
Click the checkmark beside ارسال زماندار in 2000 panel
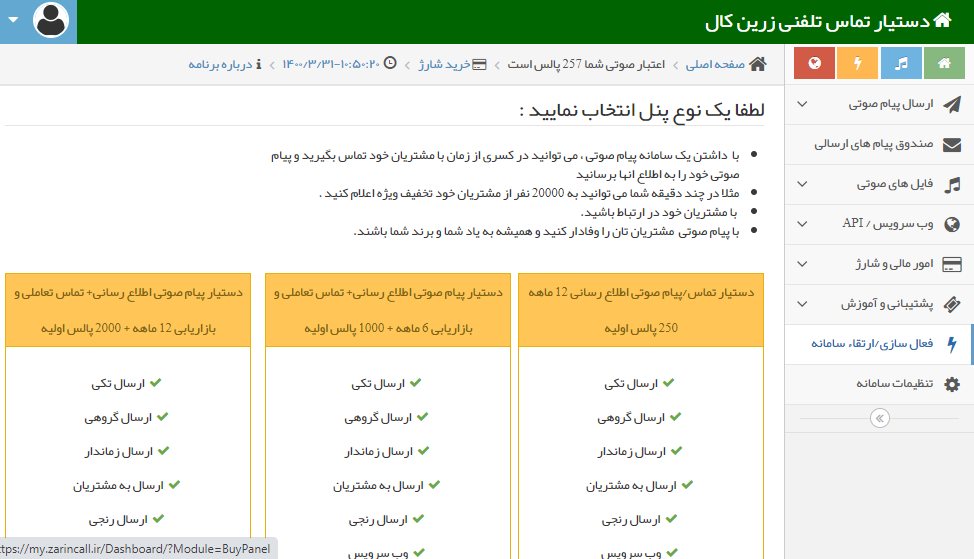click(x=163, y=451)
